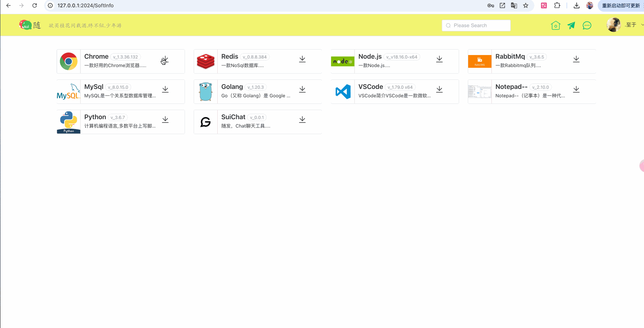Click the site info icon beside the URL
The height and width of the screenshot is (328, 644).
tap(50, 5)
